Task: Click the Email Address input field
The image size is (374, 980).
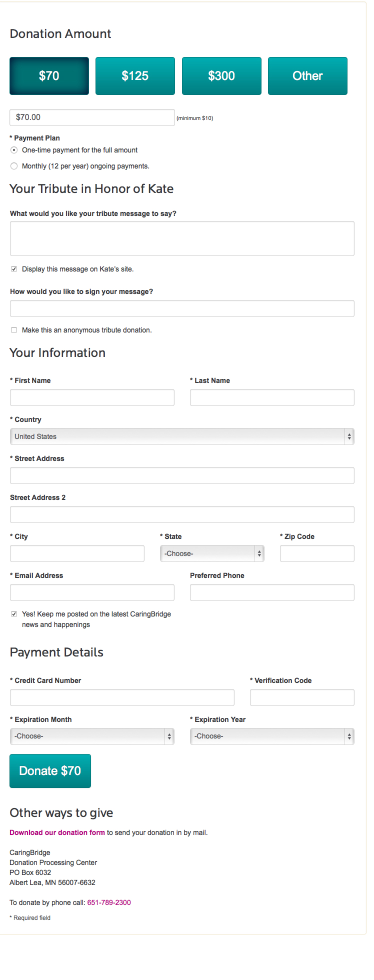Action: [x=92, y=592]
